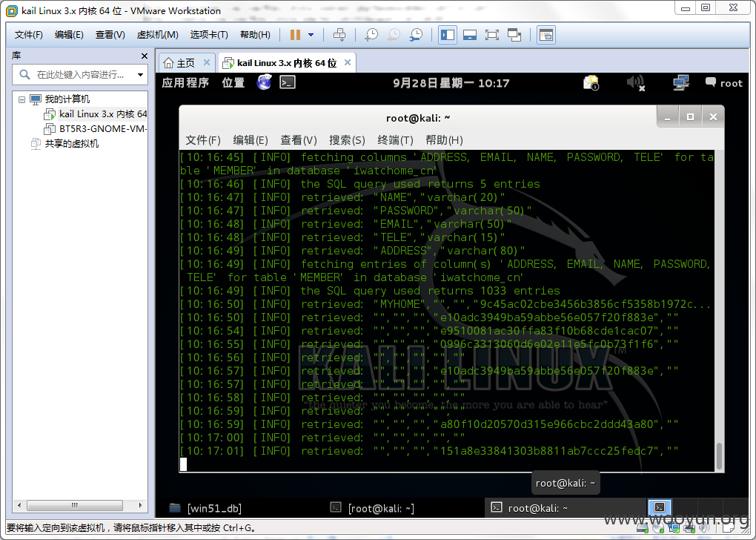Screen dimensions: 756x540
Task: Select kail Linux 3.x VM in library
Action: click(103, 114)
